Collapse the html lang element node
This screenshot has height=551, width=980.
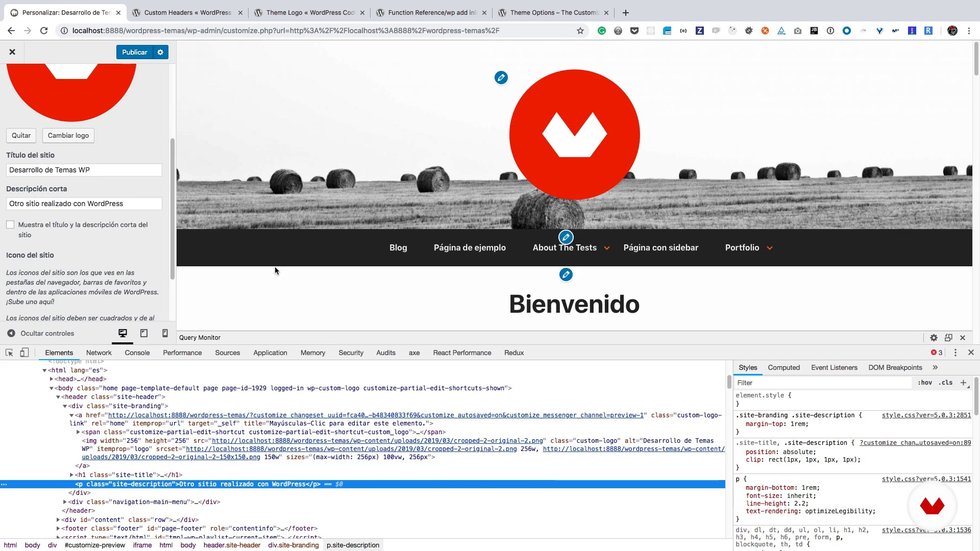click(x=44, y=370)
